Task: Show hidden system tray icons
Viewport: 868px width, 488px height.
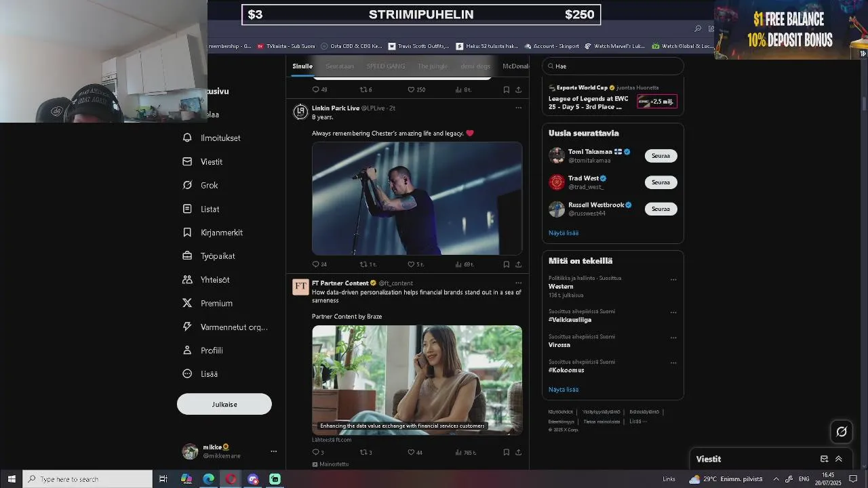Action: [x=776, y=479]
